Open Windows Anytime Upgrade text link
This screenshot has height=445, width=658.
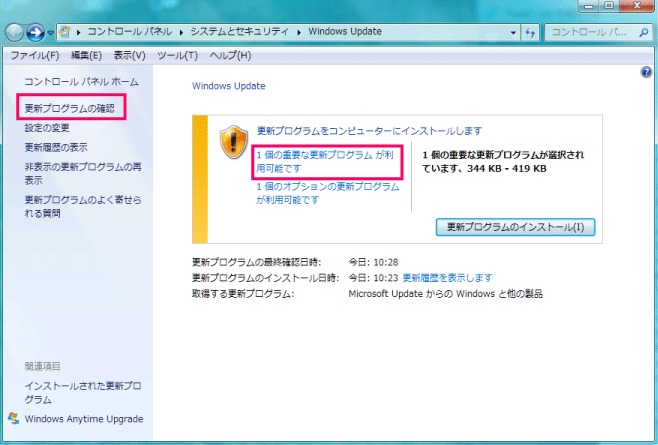(x=84, y=419)
